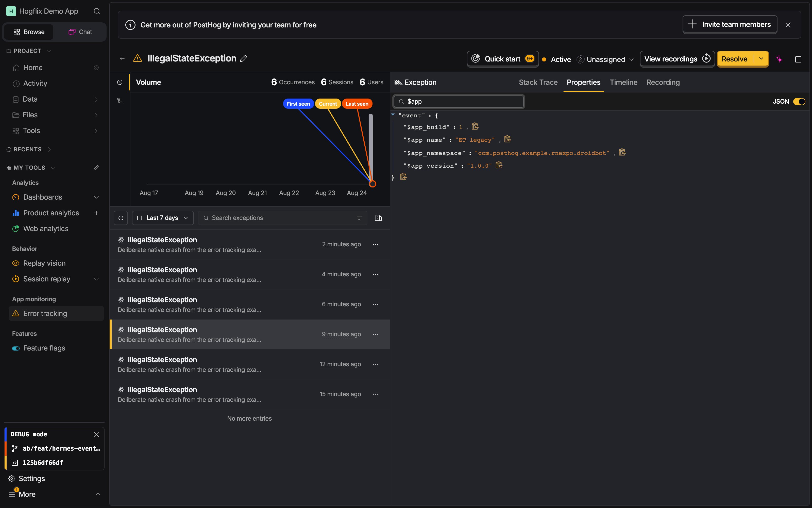Copy the $app_build property value
The height and width of the screenshot is (508, 812).
[475, 127]
